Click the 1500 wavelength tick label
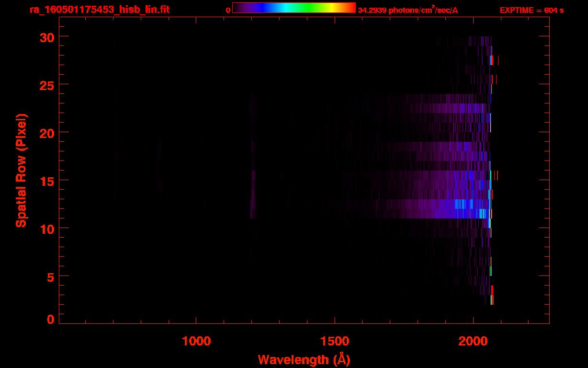The height and width of the screenshot is (368, 588). click(x=335, y=341)
